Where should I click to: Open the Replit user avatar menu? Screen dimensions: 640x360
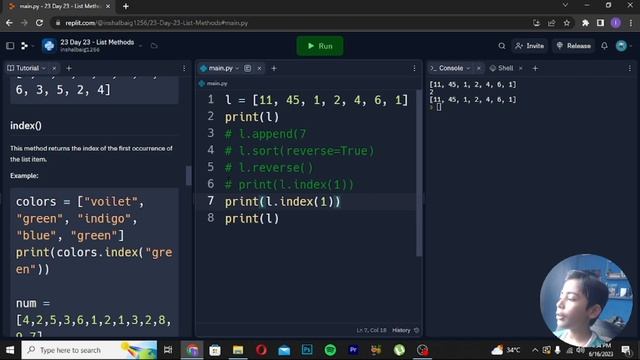coord(621,46)
